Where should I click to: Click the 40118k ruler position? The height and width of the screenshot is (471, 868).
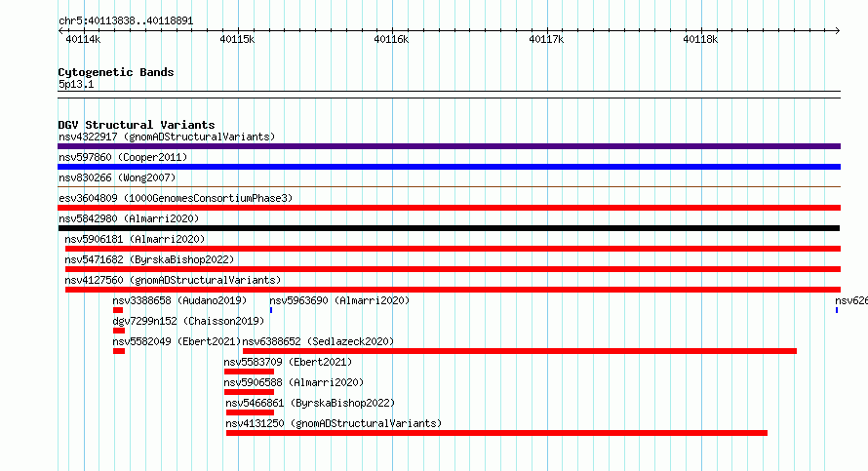click(x=700, y=39)
